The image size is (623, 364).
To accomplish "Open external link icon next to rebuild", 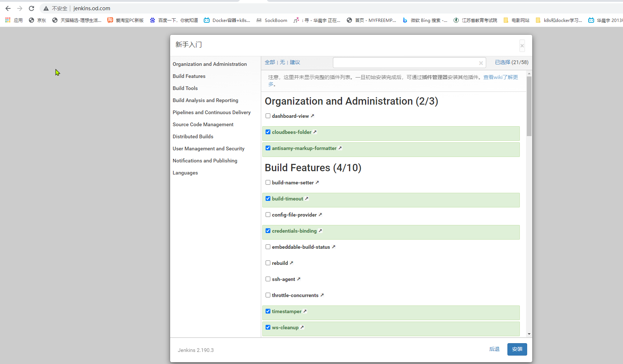I will point(292,263).
